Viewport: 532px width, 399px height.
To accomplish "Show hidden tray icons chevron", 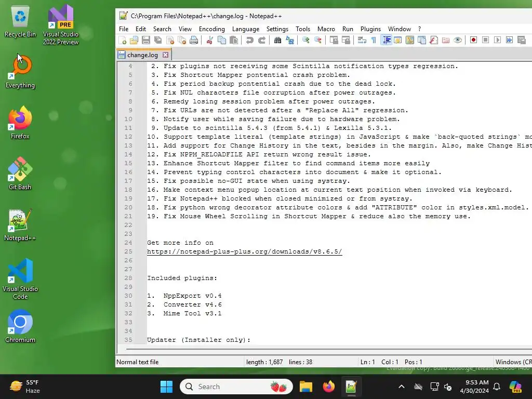I will 402,387.
